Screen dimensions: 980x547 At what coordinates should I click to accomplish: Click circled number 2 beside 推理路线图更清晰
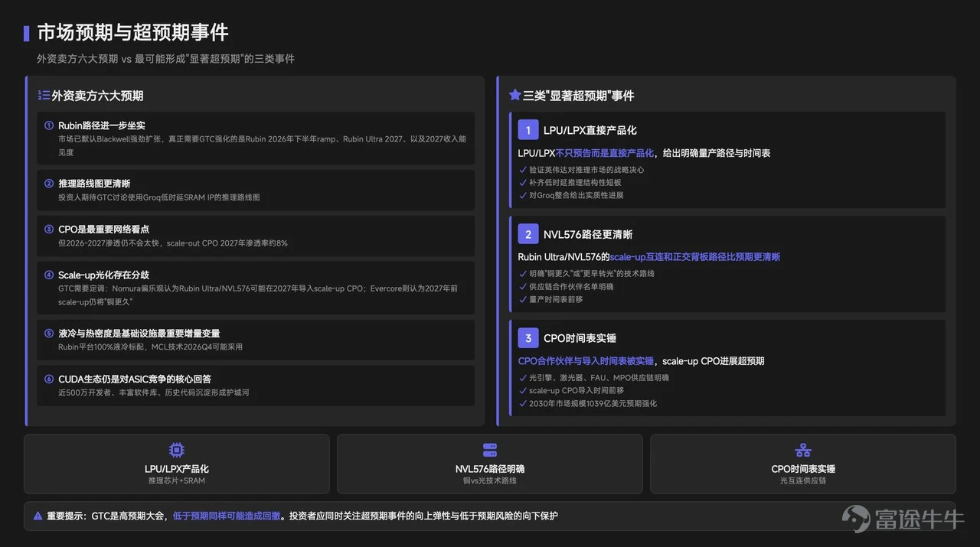point(49,184)
